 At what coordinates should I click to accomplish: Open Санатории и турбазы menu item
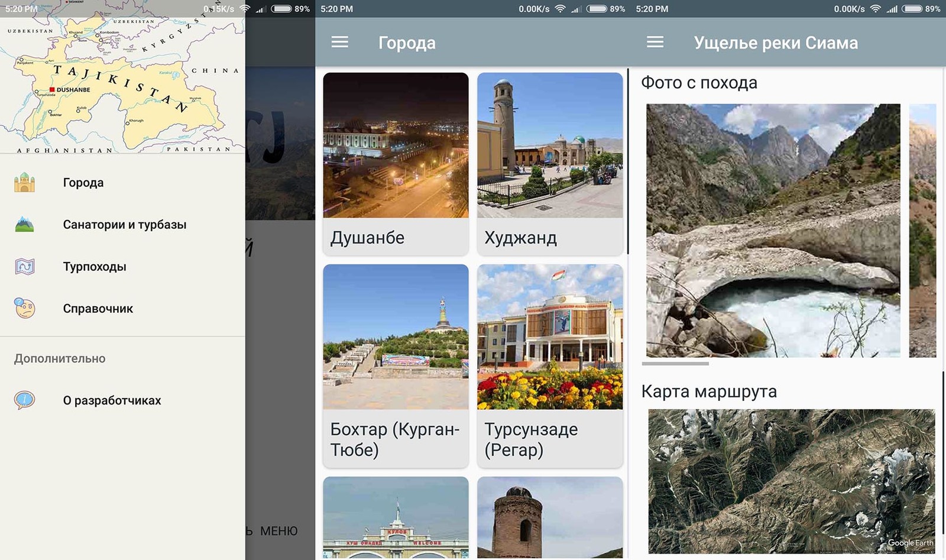click(x=122, y=224)
